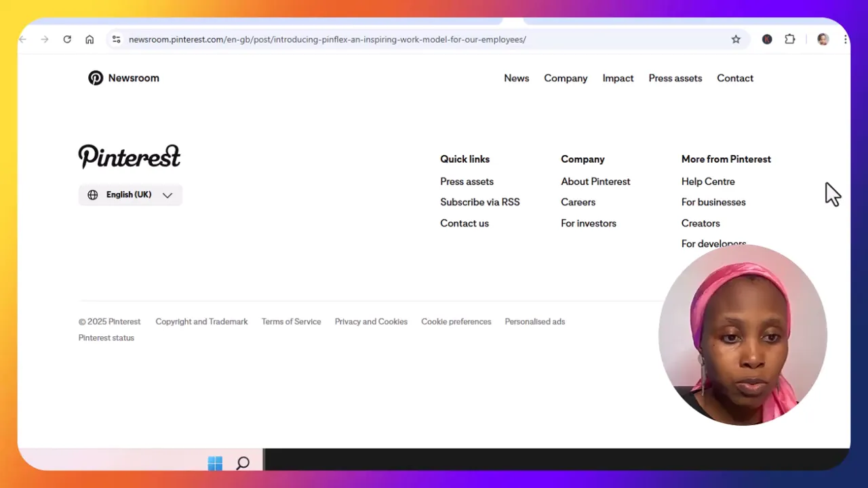Follow the Subscribe via RSS link
Screen dimensions: 868x488
point(480,202)
